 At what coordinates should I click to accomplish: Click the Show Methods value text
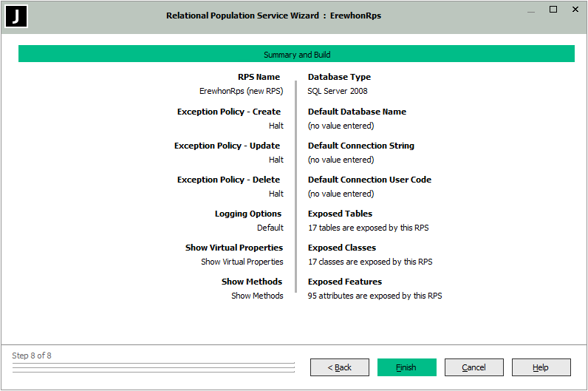click(257, 296)
